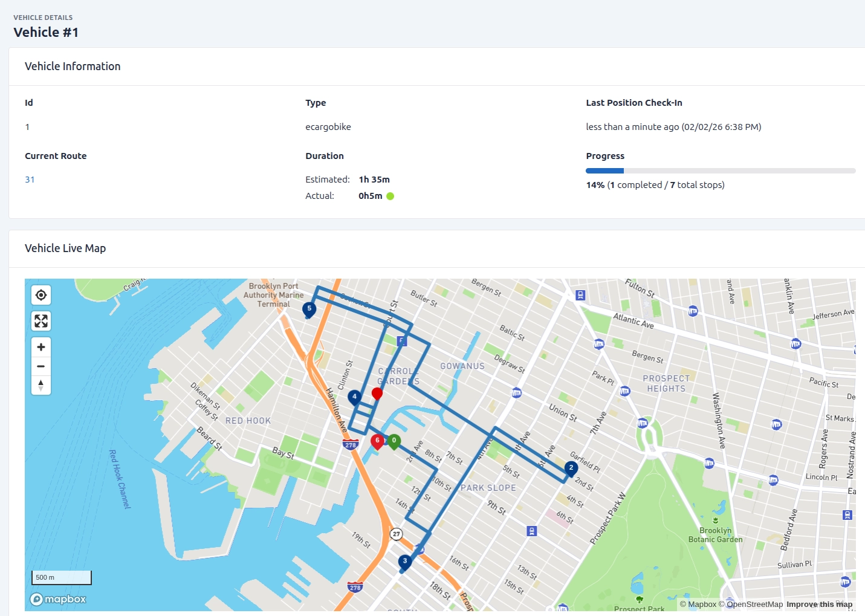Select the red vehicle position marker
Viewport: 865px width, 616px height.
(377, 393)
